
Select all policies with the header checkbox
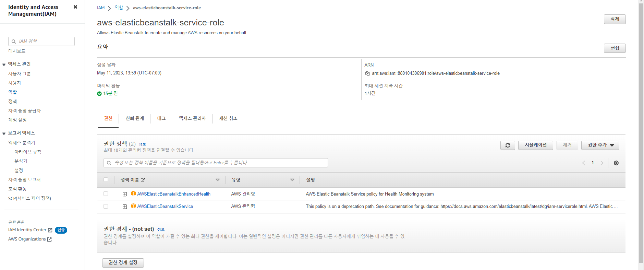pos(106,180)
